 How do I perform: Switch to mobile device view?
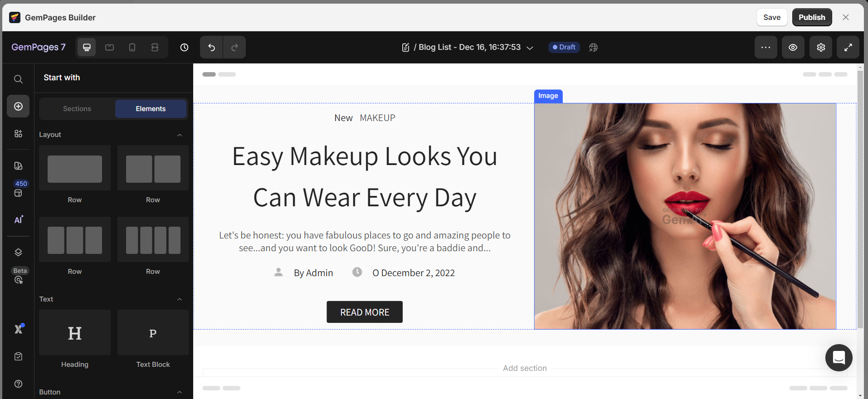point(132,47)
